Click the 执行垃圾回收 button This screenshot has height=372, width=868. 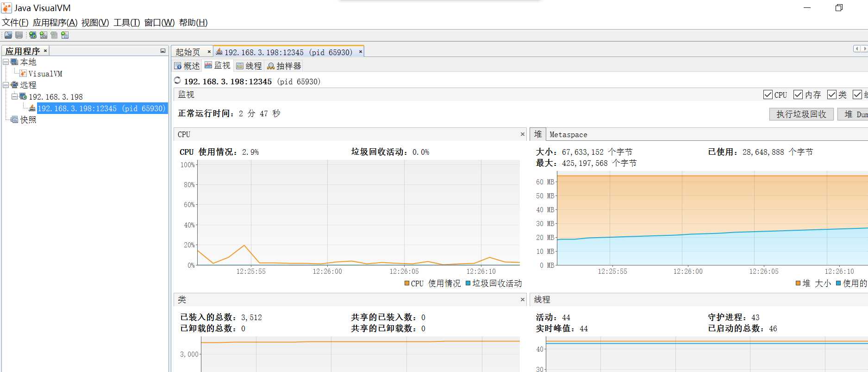coord(801,114)
